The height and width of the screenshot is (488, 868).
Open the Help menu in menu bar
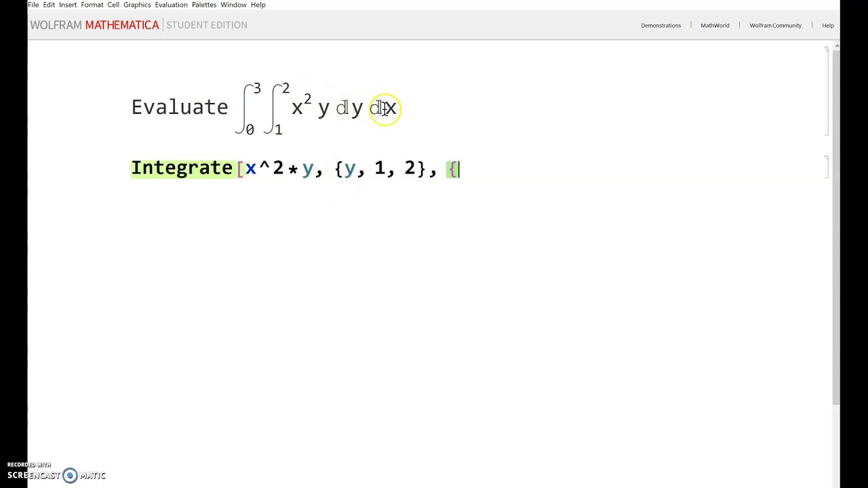point(258,5)
